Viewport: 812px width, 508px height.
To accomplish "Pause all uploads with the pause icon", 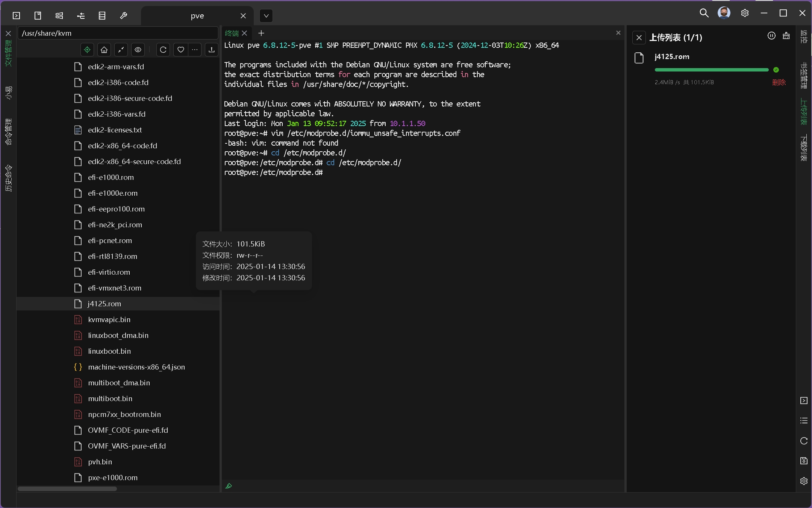I will [771, 36].
